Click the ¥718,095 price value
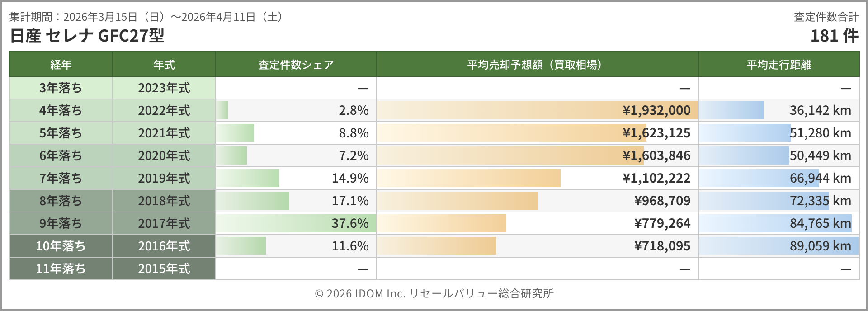868x311 pixels. pos(662,246)
